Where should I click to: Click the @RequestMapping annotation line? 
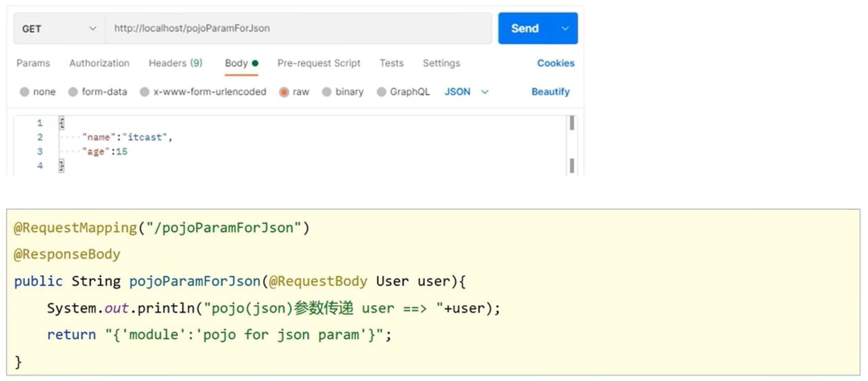point(161,228)
